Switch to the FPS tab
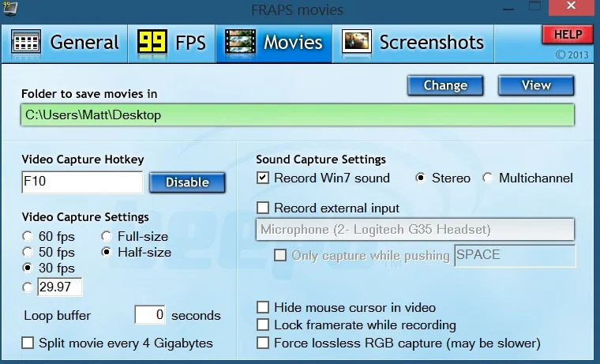 point(172,43)
